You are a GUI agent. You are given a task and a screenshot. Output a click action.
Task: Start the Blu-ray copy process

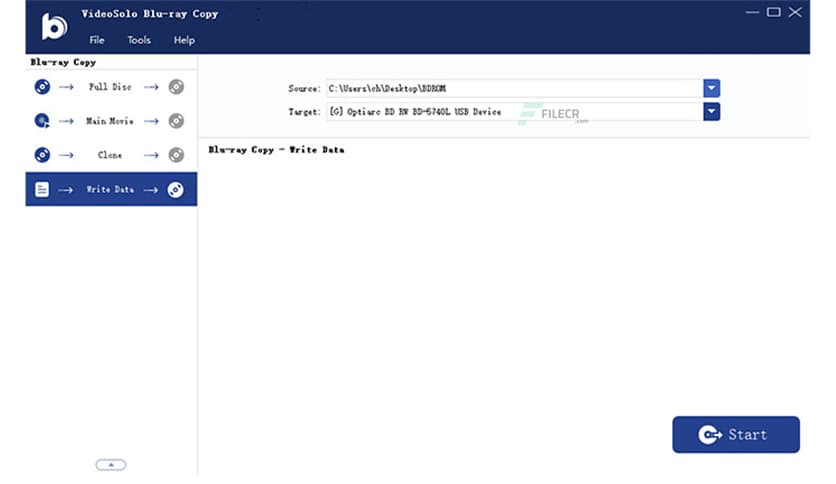(x=736, y=435)
